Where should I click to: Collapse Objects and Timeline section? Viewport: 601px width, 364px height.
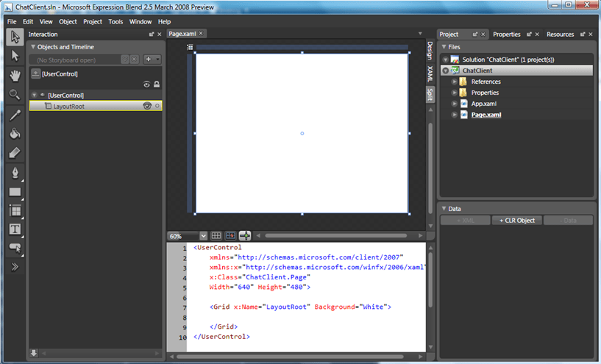click(x=33, y=47)
